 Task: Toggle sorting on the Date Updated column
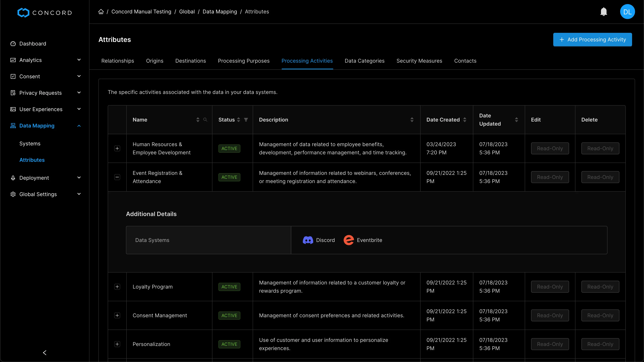[x=517, y=119]
